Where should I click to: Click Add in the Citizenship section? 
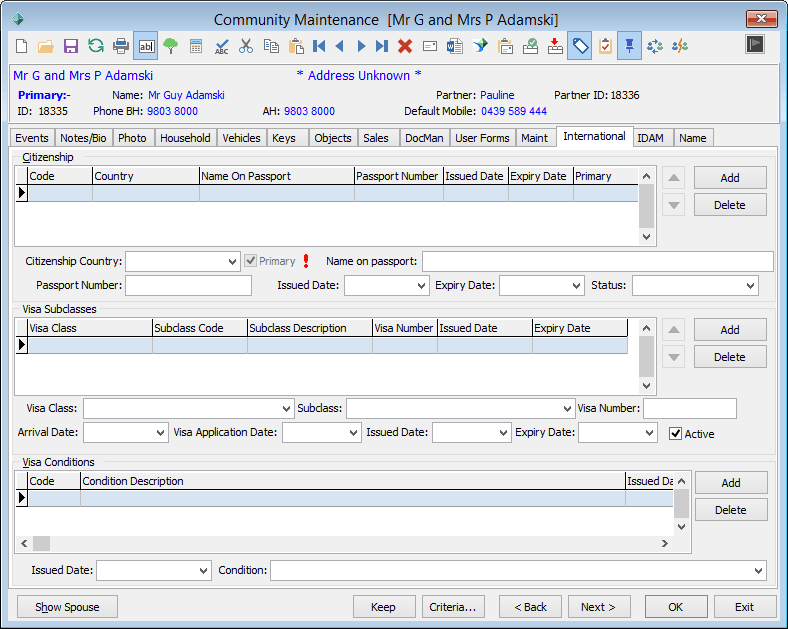730,178
